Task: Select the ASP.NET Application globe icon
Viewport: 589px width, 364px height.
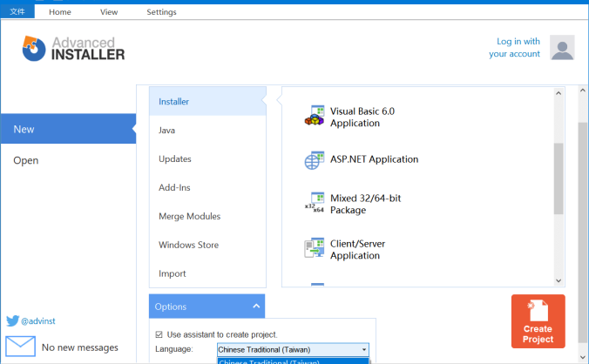Action: pos(314,160)
